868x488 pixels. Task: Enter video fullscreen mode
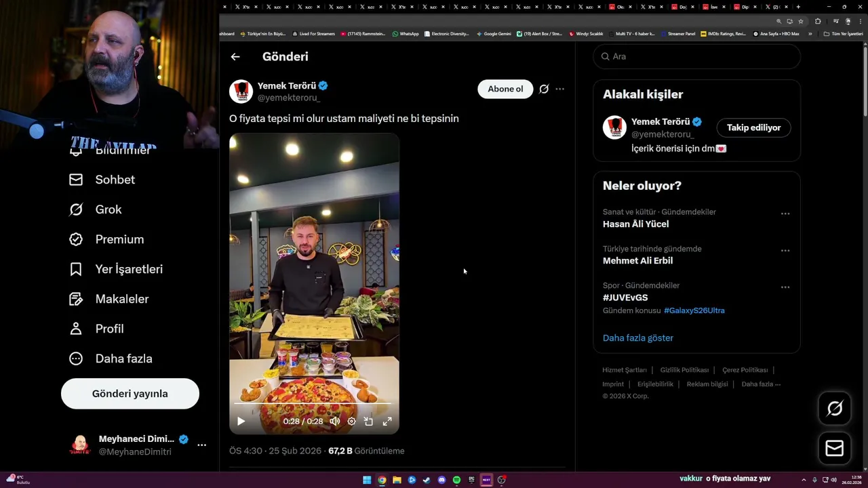pyautogui.click(x=387, y=422)
